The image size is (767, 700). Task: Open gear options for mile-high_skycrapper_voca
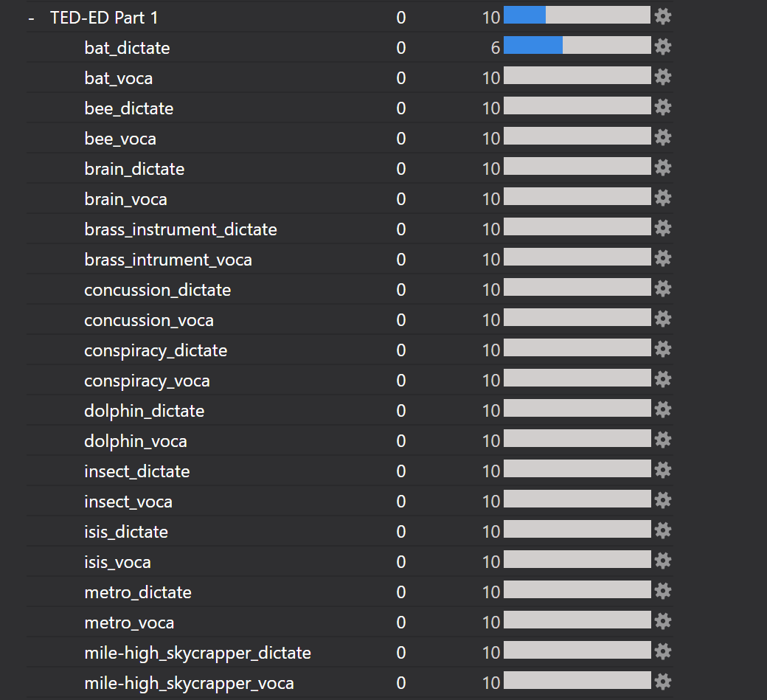click(x=662, y=682)
